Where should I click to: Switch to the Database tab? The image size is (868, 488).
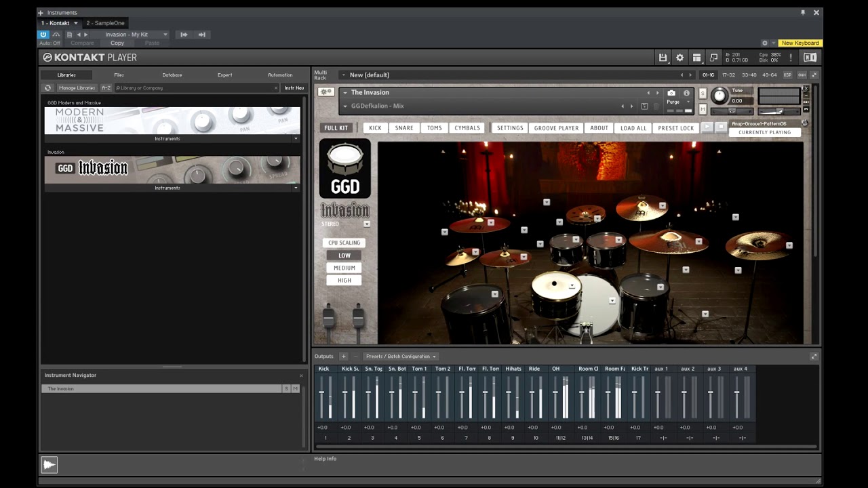pyautogui.click(x=172, y=75)
